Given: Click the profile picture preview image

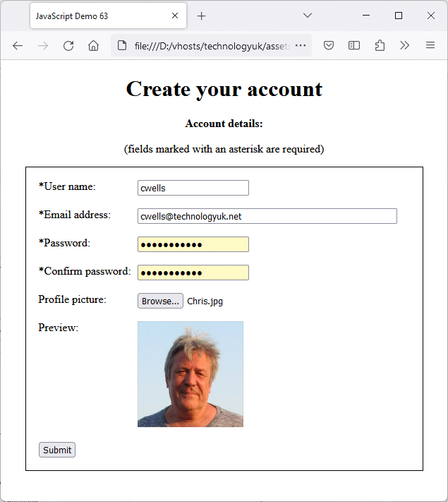Looking at the screenshot, I should pos(190,374).
